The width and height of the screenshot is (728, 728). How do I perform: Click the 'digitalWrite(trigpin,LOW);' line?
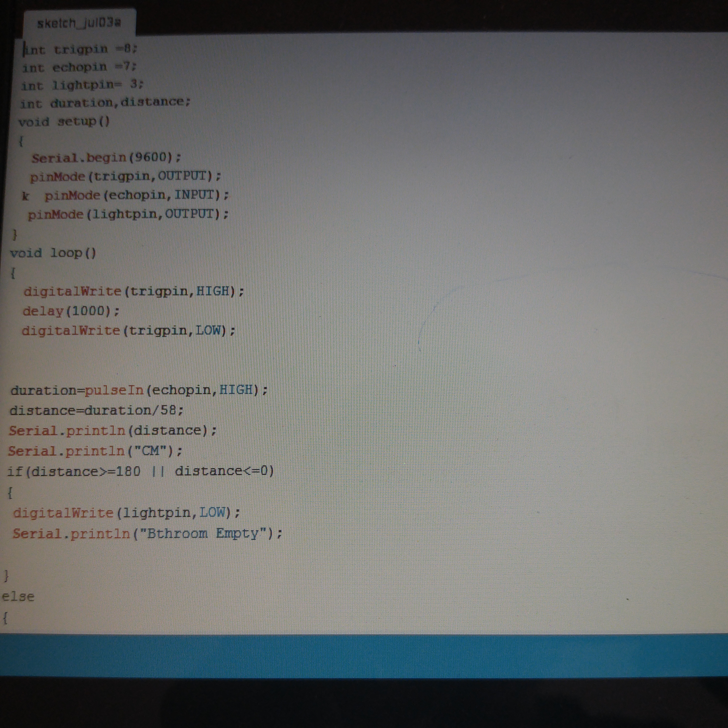(x=128, y=331)
